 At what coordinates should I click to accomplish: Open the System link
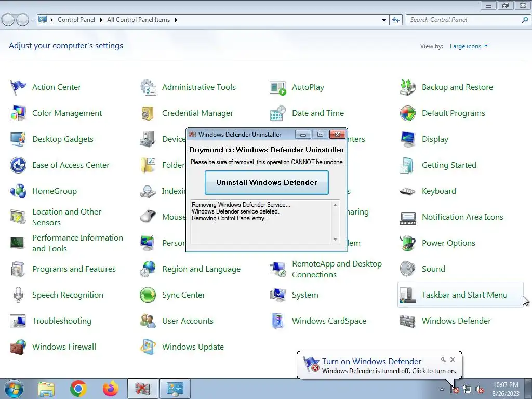[x=305, y=295]
